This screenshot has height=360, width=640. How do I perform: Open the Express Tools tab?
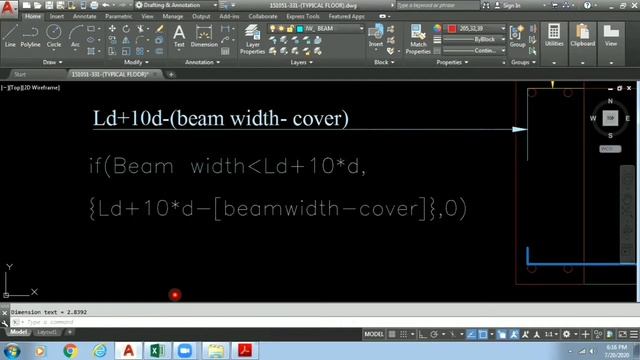302,16
